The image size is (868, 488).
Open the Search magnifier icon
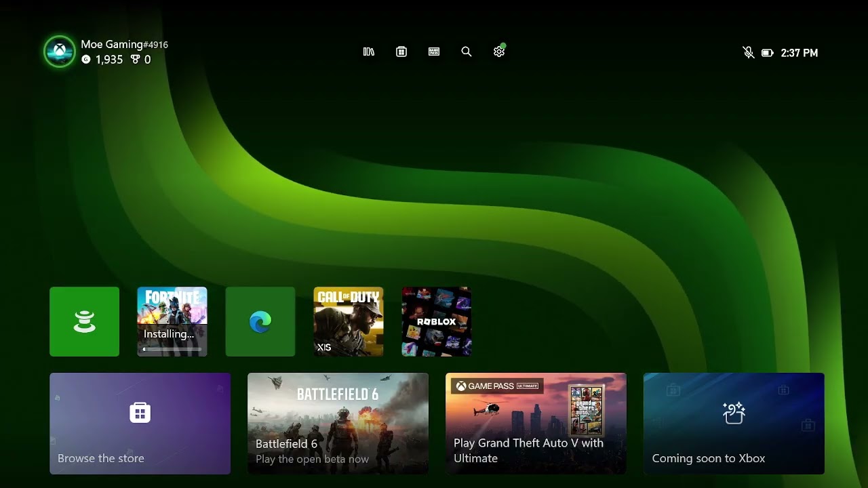click(467, 52)
